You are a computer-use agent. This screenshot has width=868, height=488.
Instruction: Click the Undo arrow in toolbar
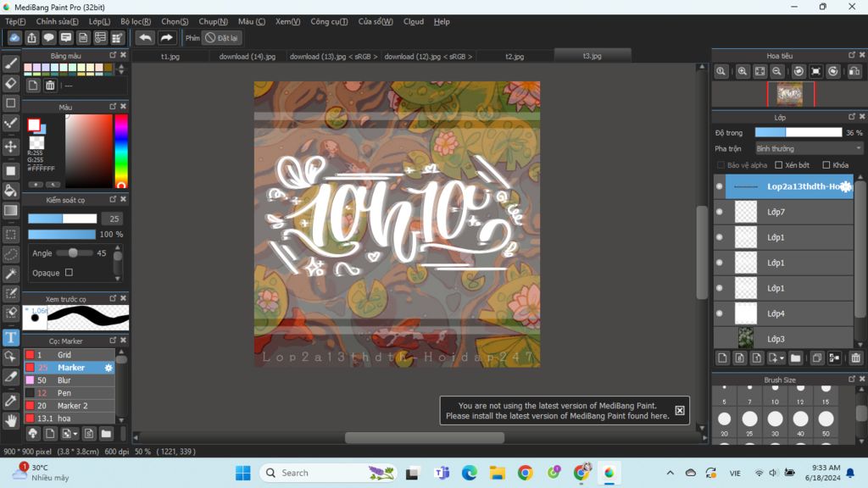click(x=145, y=37)
